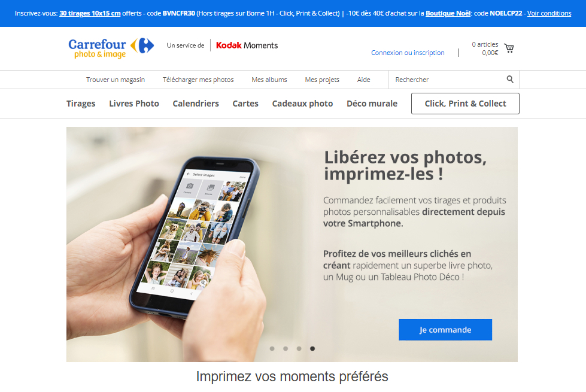Follow the Voir conditions banner link
The image size is (586, 392).
point(549,13)
